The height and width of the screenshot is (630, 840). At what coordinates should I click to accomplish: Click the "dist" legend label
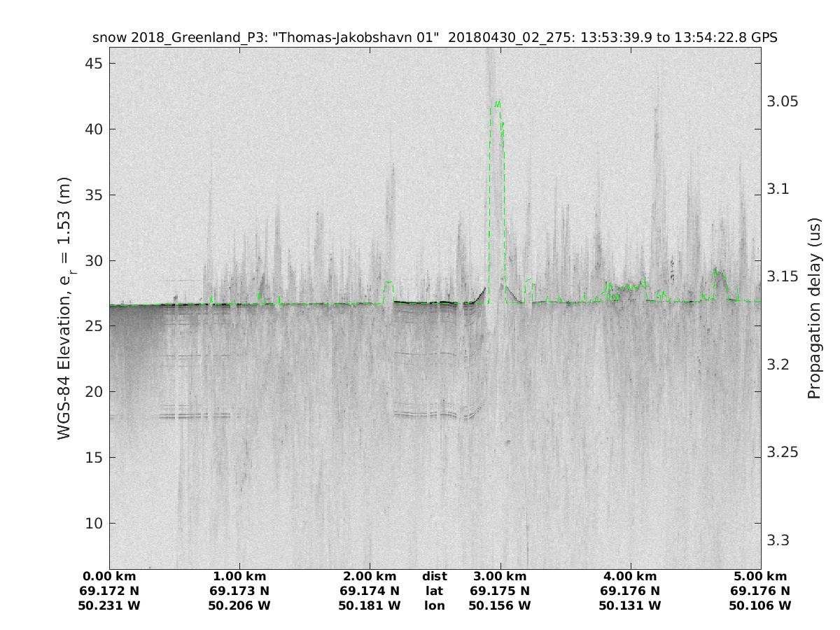click(x=434, y=577)
